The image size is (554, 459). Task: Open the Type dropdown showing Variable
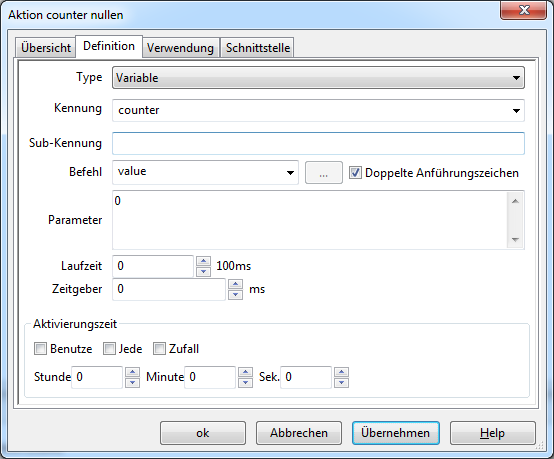coord(318,78)
